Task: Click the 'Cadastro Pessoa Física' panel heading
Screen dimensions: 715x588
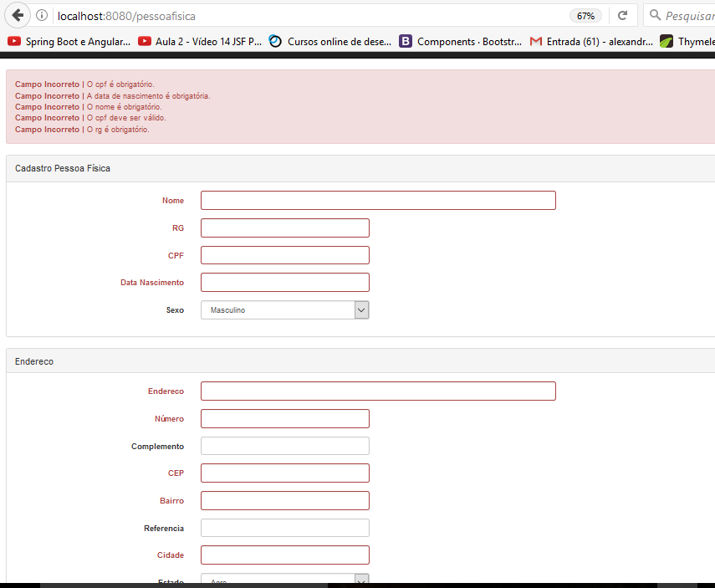Action: [x=63, y=168]
